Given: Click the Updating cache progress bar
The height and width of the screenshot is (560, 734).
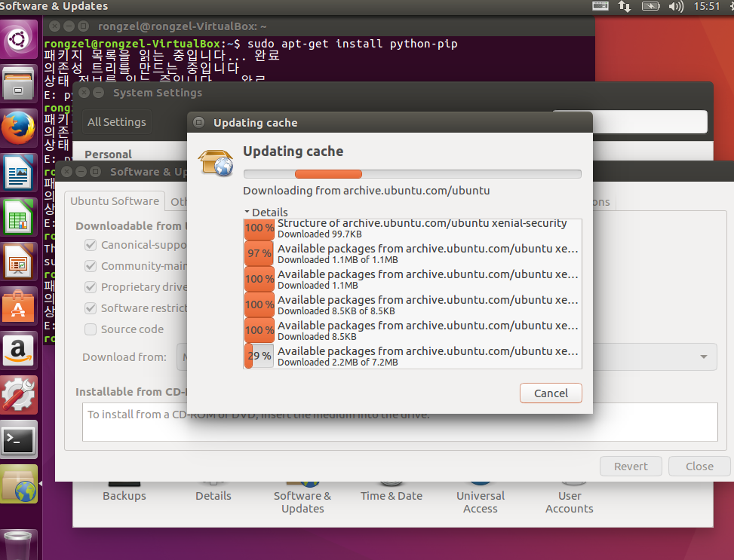Looking at the screenshot, I should coord(413,174).
